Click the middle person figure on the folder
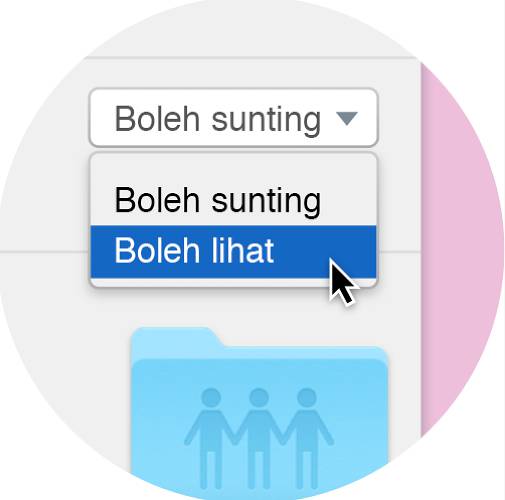 pos(259,438)
